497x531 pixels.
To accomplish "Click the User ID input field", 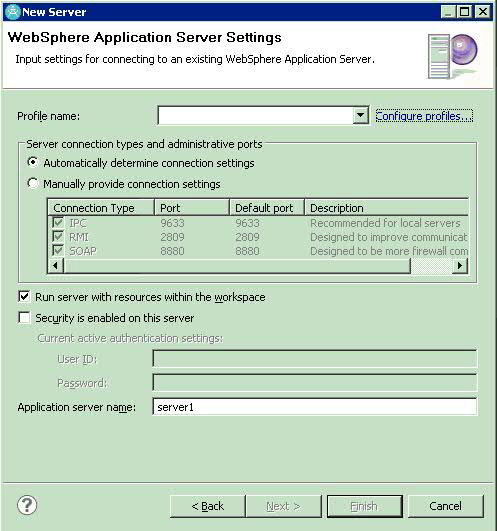I will tap(315, 359).
